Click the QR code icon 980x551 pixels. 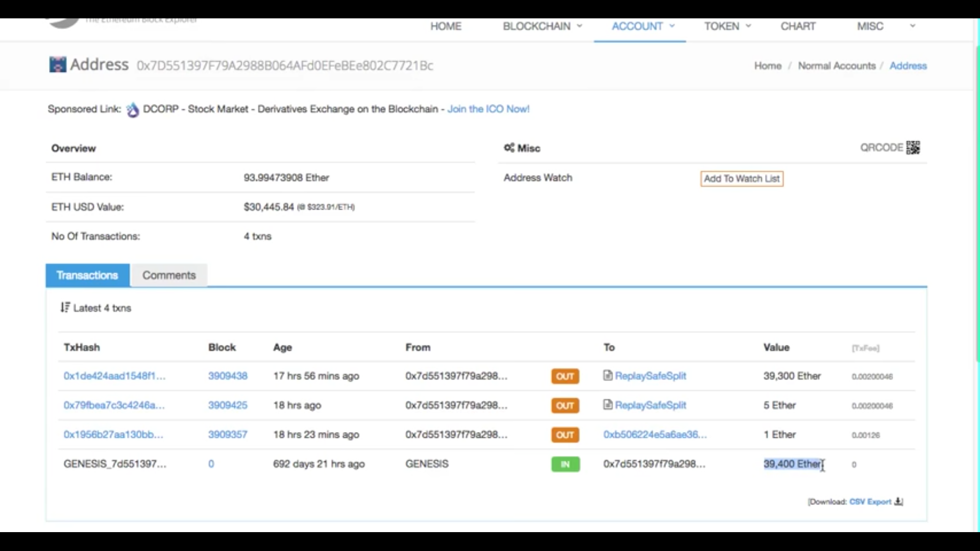pyautogui.click(x=913, y=147)
